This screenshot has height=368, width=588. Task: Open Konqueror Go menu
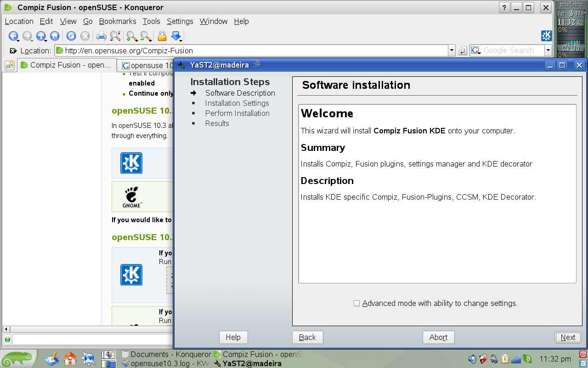click(88, 21)
